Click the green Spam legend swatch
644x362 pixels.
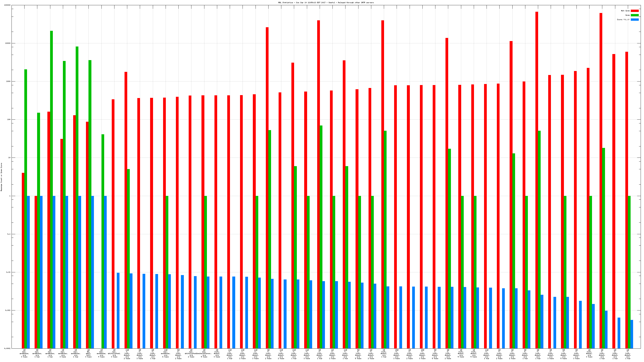[635, 15]
